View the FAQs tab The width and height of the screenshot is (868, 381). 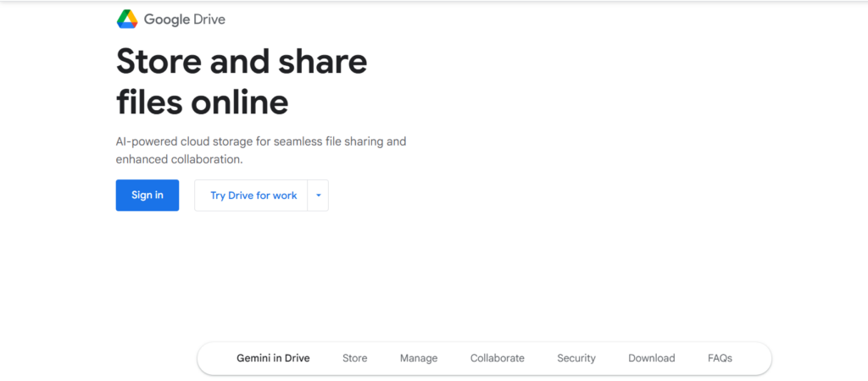pyautogui.click(x=720, y=358)
